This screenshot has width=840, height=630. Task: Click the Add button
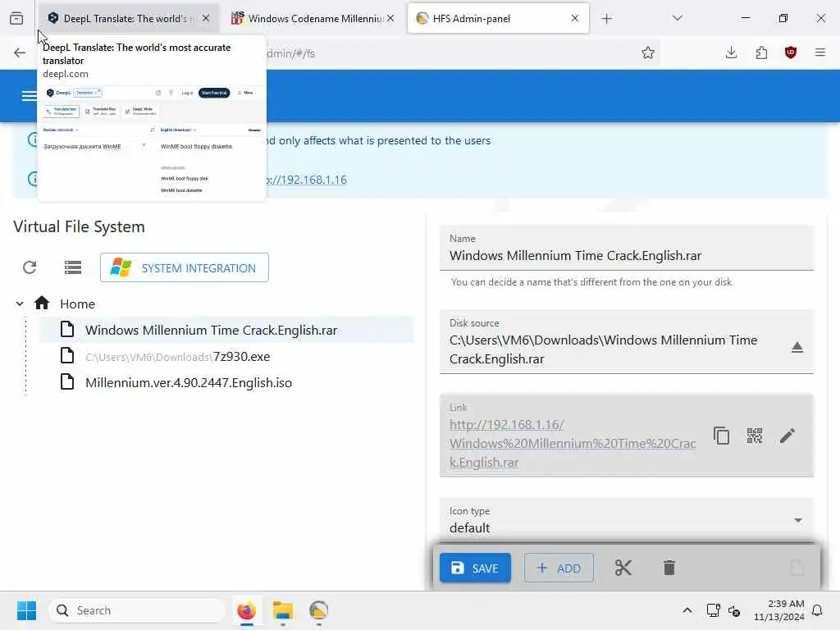coord(559,568)
